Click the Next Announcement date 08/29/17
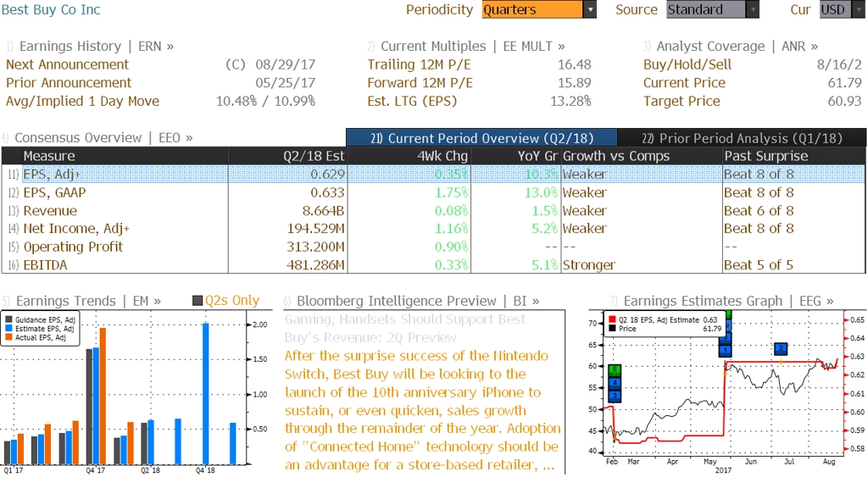 coord(285,64)
